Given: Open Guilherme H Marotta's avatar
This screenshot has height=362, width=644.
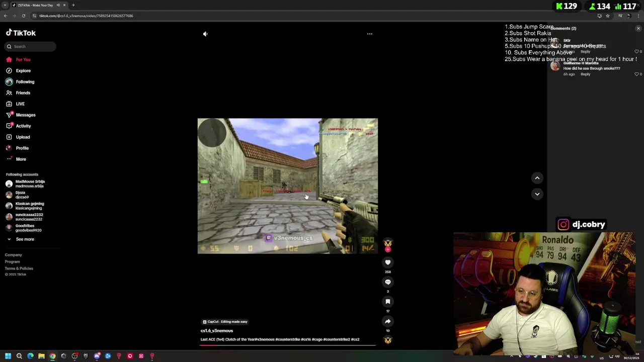Looking at the screenshot, I should [x=555, y=66].
